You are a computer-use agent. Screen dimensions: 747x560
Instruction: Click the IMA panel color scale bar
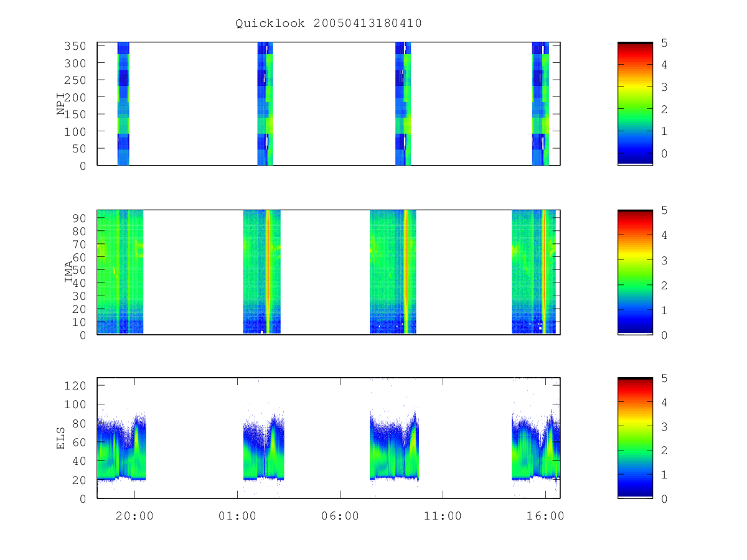pos(635,272)
